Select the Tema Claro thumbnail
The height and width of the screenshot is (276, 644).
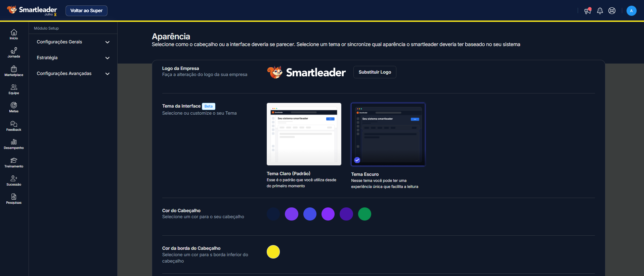(304, 134)
